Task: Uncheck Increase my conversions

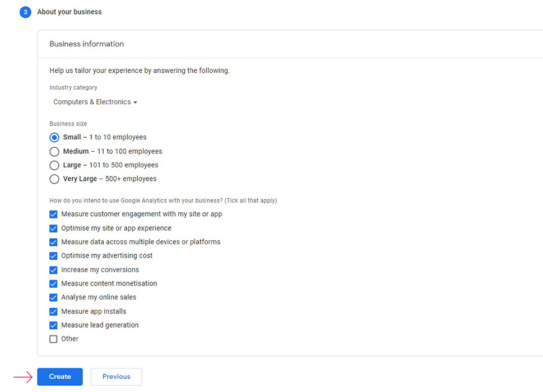Action: 53,270
